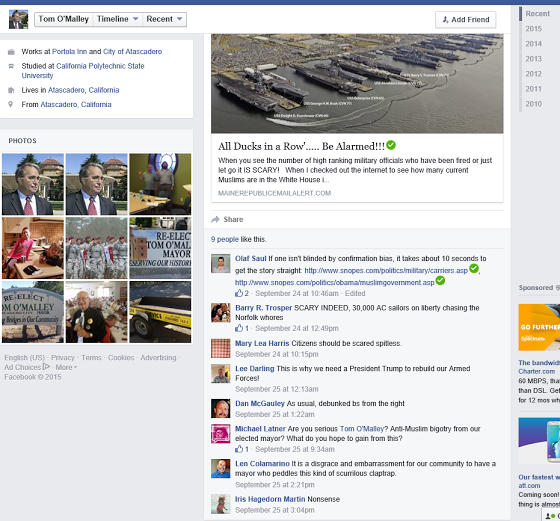The height and width of the screenshot is (521, 560).
Task: Click the Advertising footer link
Action: click(158, 357)
